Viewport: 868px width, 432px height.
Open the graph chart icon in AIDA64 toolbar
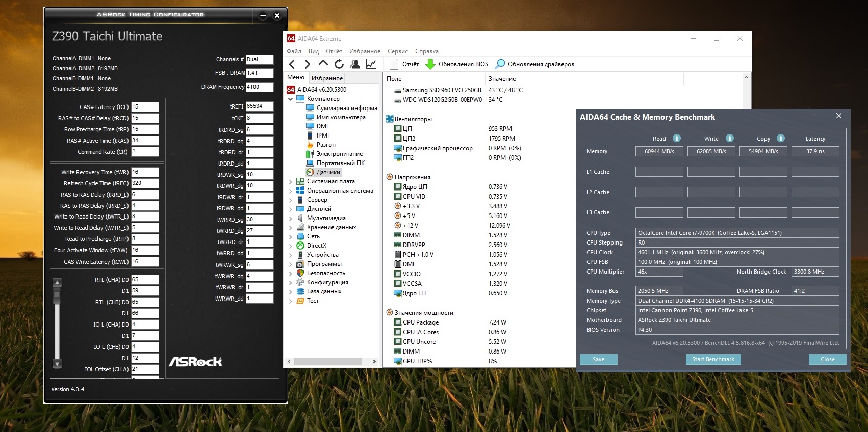[x=371, y=64]
